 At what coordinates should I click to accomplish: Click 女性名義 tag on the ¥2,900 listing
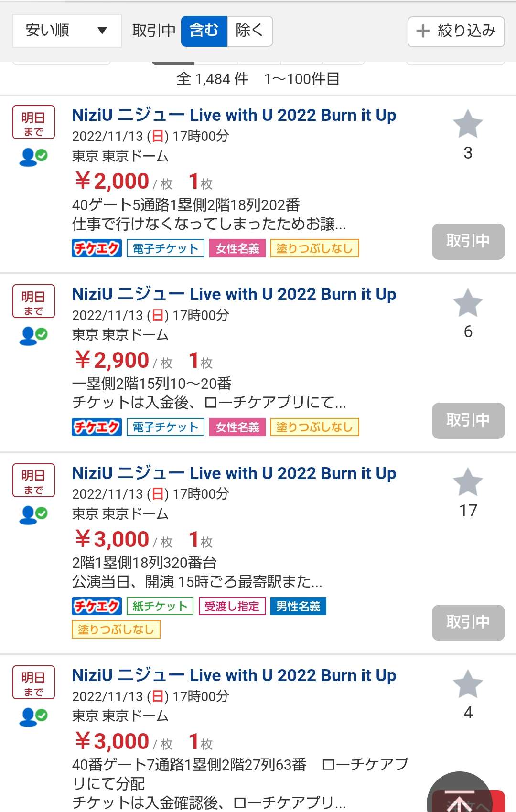point(237,427)
